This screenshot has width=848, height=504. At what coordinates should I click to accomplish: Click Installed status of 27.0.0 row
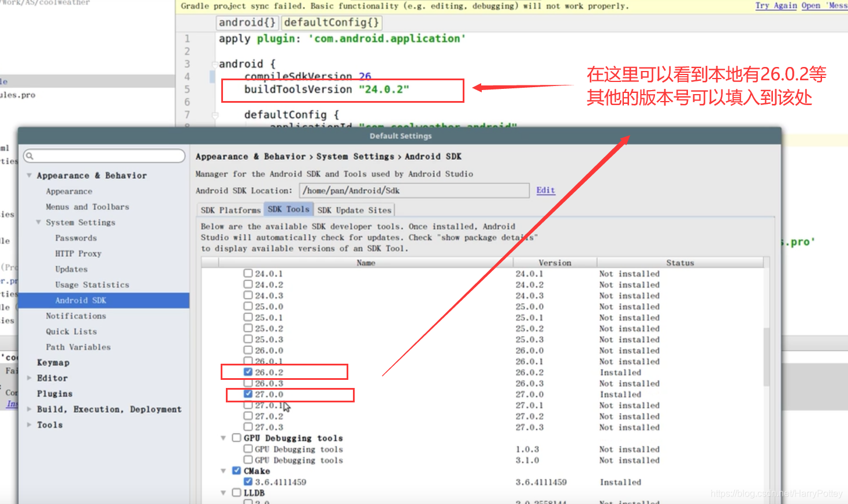pyautogui.click(x=620, y=394)
